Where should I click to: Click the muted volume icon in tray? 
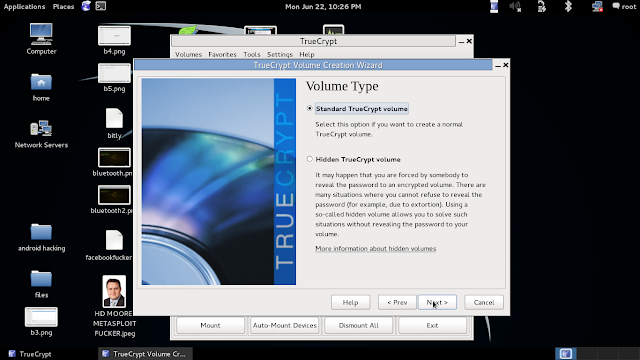[x=516, y=7]
